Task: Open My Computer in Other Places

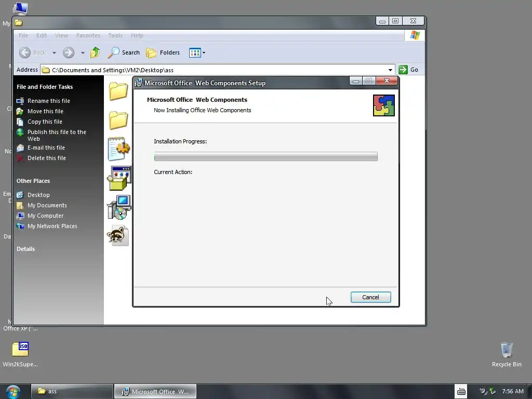Action: (46, 216)
